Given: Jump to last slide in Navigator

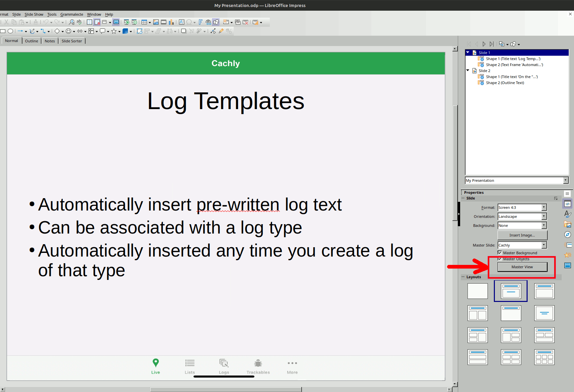Looking at the screenshot, I should (x=492, y=44).
